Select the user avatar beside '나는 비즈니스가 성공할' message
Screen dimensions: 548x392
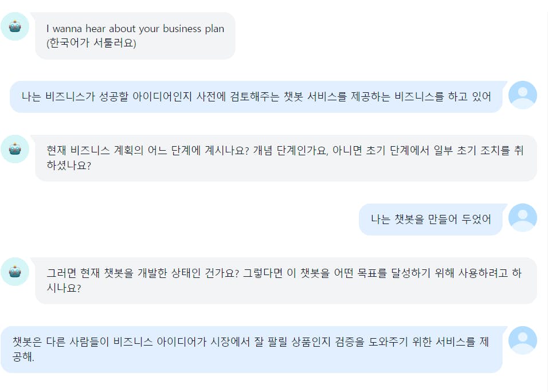coord(522,95)
